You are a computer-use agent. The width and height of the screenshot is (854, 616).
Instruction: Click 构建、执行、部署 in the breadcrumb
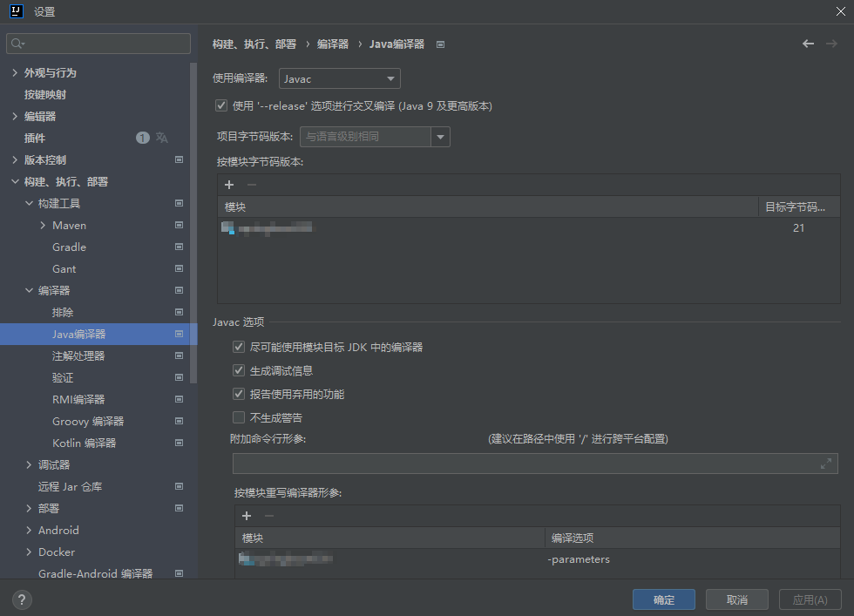(x=254, y=44)
